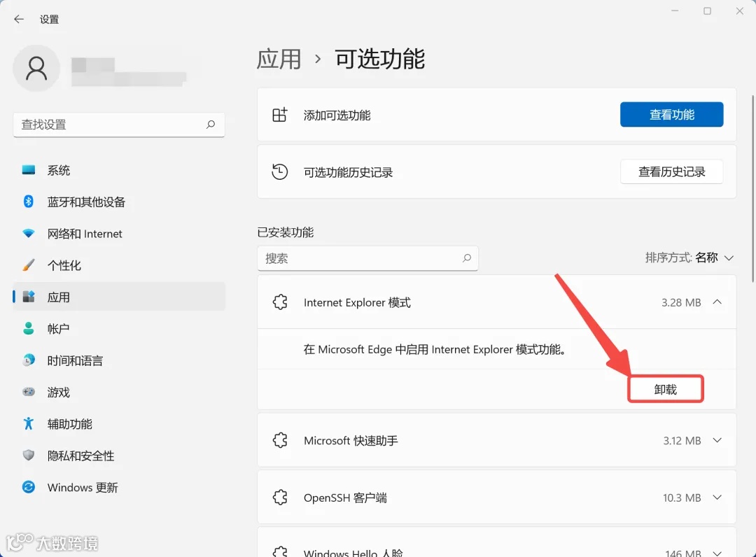Click the person icon for 帐户
The width and height of the screenshot is (756, 557).
point(29,329)
